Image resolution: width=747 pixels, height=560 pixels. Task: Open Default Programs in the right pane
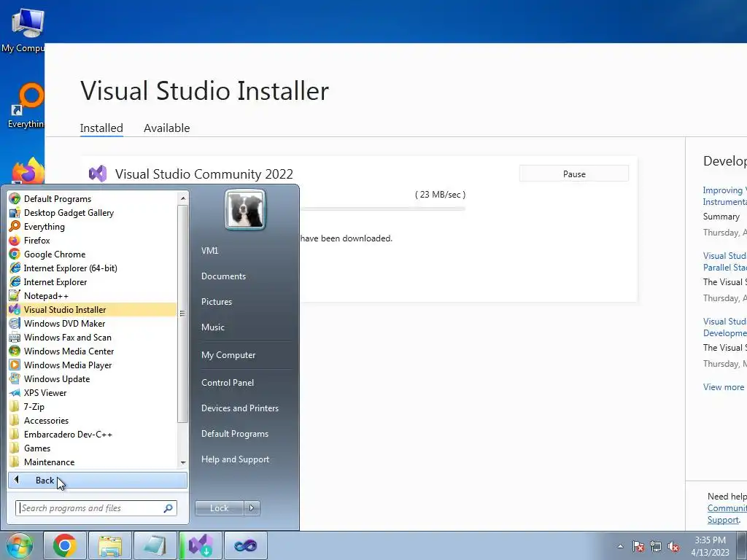[x=235, y=434]
